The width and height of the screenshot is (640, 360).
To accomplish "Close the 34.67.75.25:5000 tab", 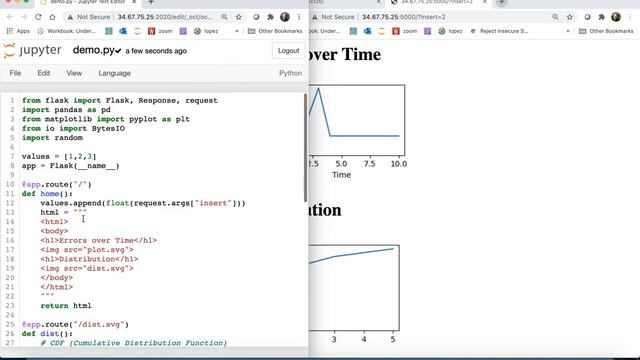I will pyautogui.click(x=484, y=2).
